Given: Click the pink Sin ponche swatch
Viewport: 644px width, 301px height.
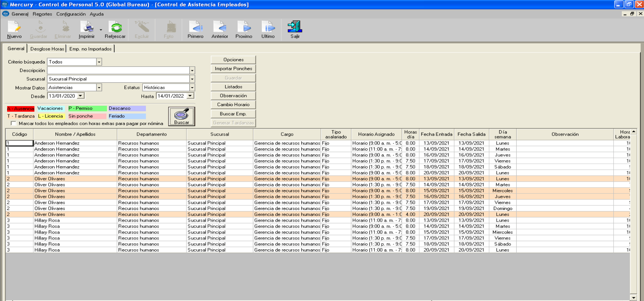Looking at the screenshot, I should tap(87, 116).
